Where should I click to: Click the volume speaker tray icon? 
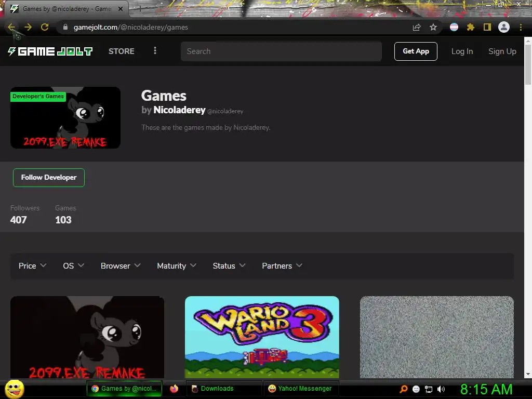(441, 389)
